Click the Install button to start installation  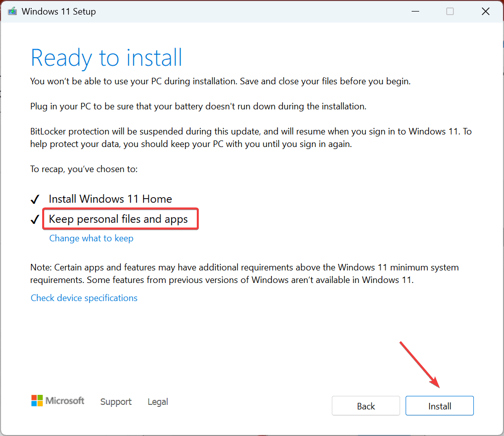[439, 405]
